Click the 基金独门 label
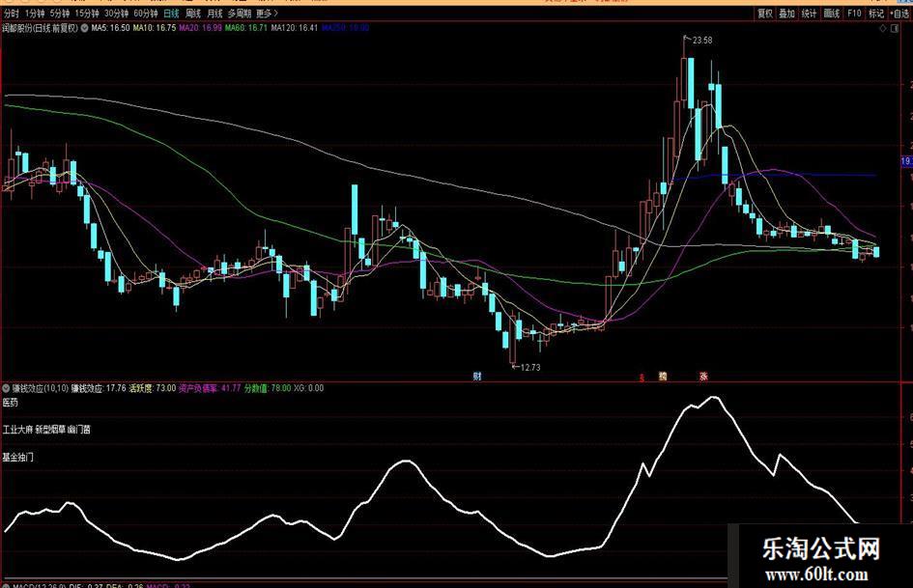This screenshot has width=913, height=588. click(x=18, y=457)
